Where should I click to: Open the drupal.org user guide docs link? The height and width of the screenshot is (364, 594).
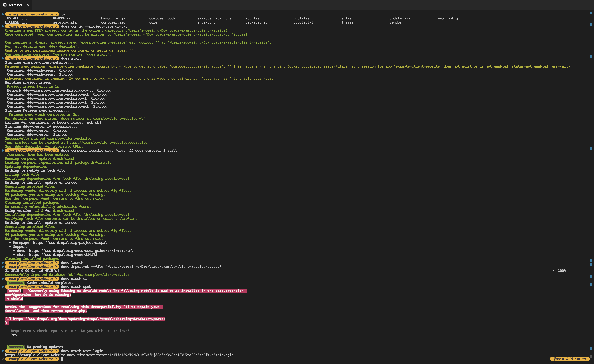tap(81, 251)
